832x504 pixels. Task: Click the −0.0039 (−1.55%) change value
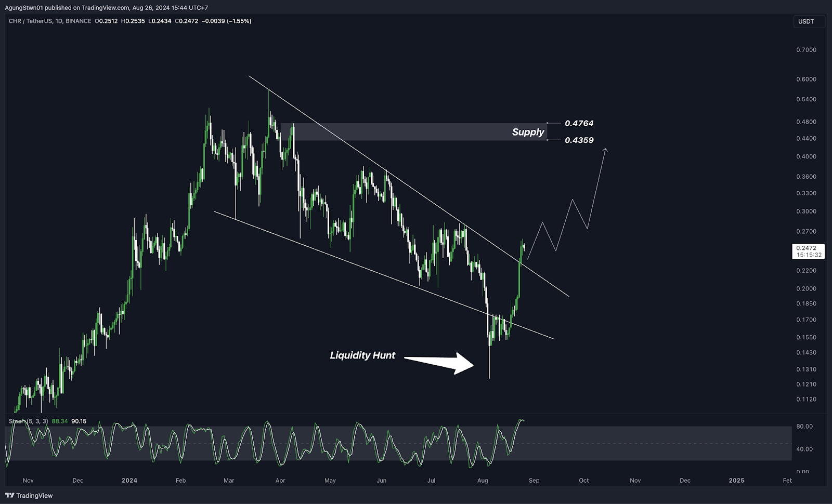click(x=226, y=21)
